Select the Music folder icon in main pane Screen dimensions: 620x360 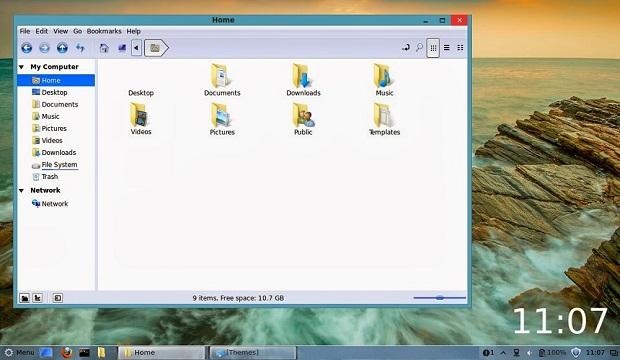pos(384,76)
